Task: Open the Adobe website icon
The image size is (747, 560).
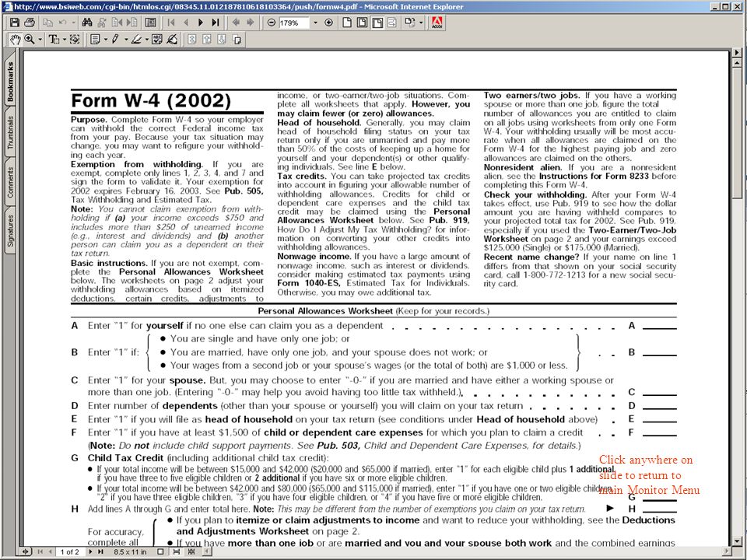Action: pos(437,23)
